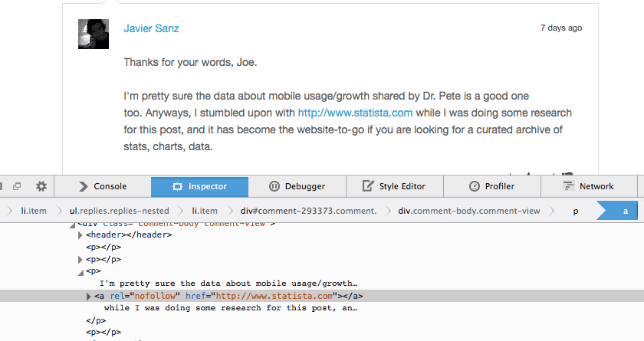
Task: Open the http://www.statista.com link in comment
Action: pyautogui.click(x=355, y=113)
